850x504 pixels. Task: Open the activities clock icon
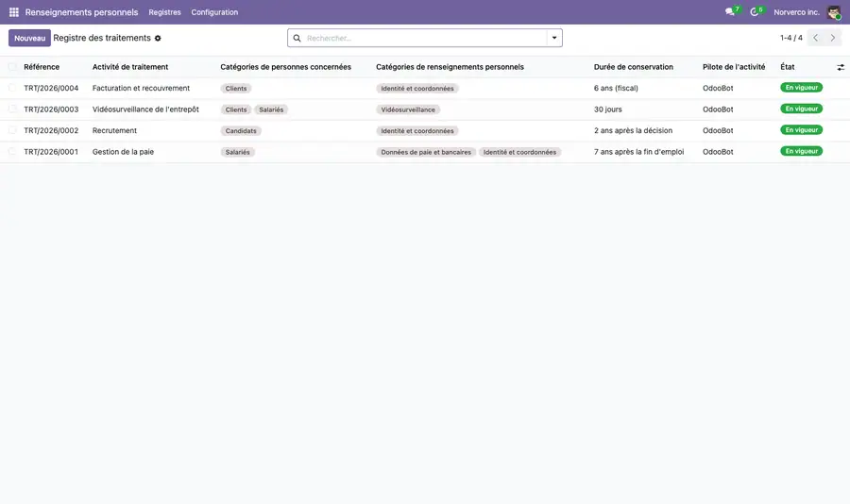pyautogui.click(x=754, y=12)
